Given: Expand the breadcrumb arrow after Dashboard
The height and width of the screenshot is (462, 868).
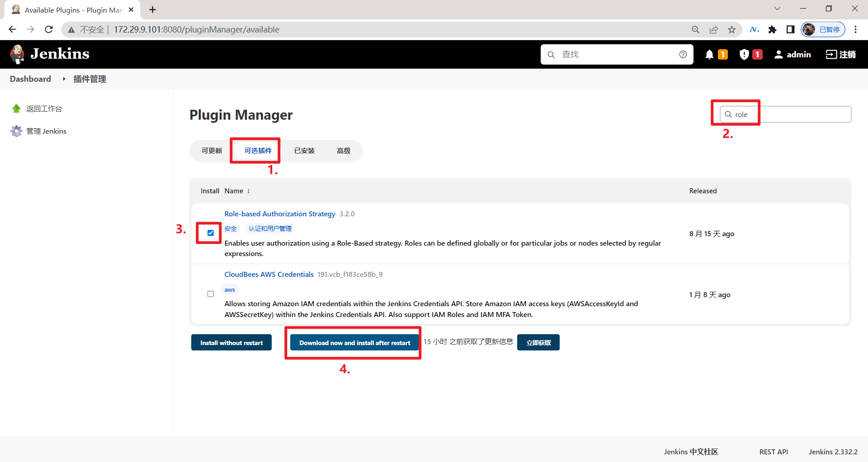Looking at the screenshot, I should 64,79.
